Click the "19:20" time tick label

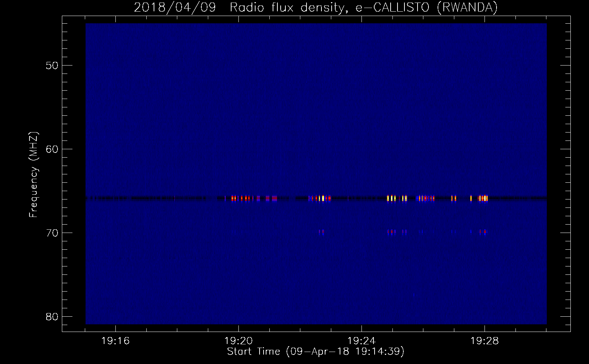coord(238,341)
